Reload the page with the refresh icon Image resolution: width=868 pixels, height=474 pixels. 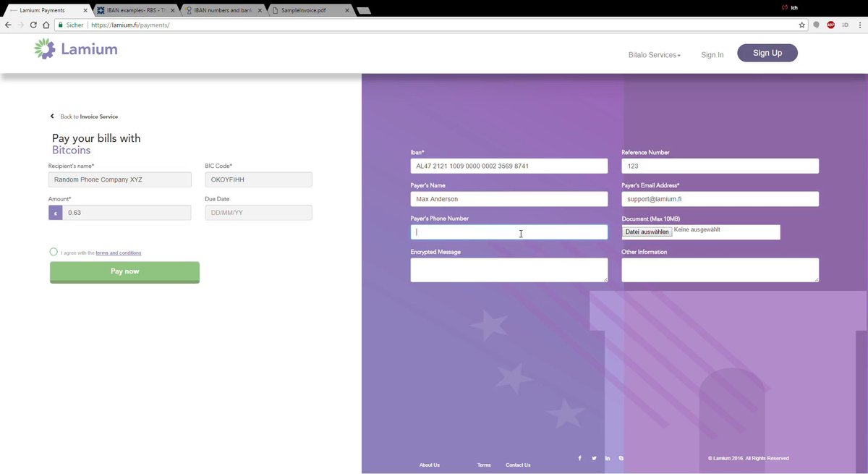coord(33,25)
